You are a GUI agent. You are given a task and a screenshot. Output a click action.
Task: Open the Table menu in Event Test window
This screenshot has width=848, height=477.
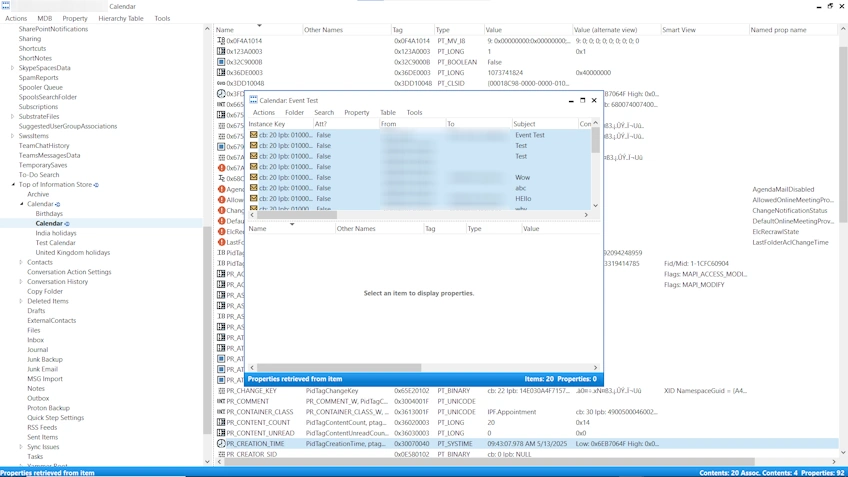(388, 112)
